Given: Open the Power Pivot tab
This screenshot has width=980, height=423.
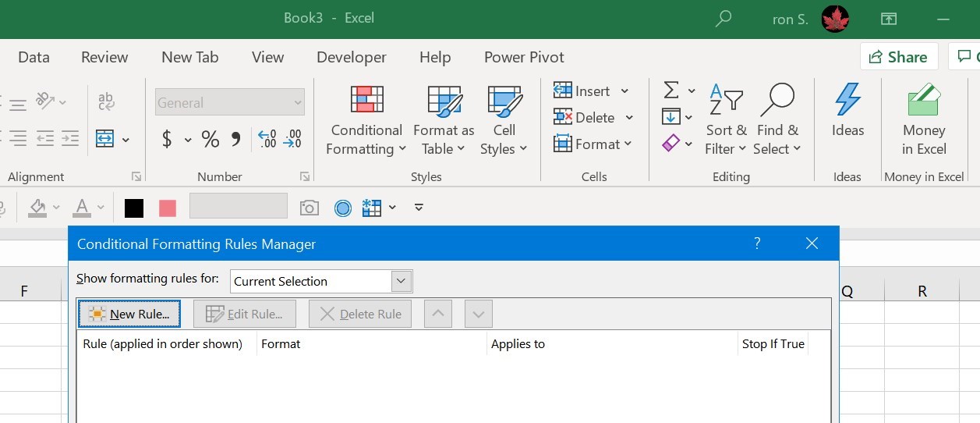Looking at the screenshot, I should [x=524, y=57].
